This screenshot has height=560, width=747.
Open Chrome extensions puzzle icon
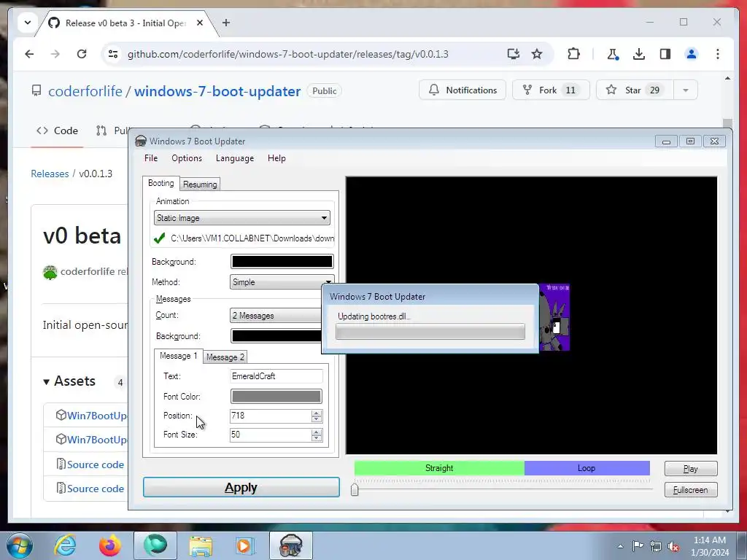coord(573,54)
